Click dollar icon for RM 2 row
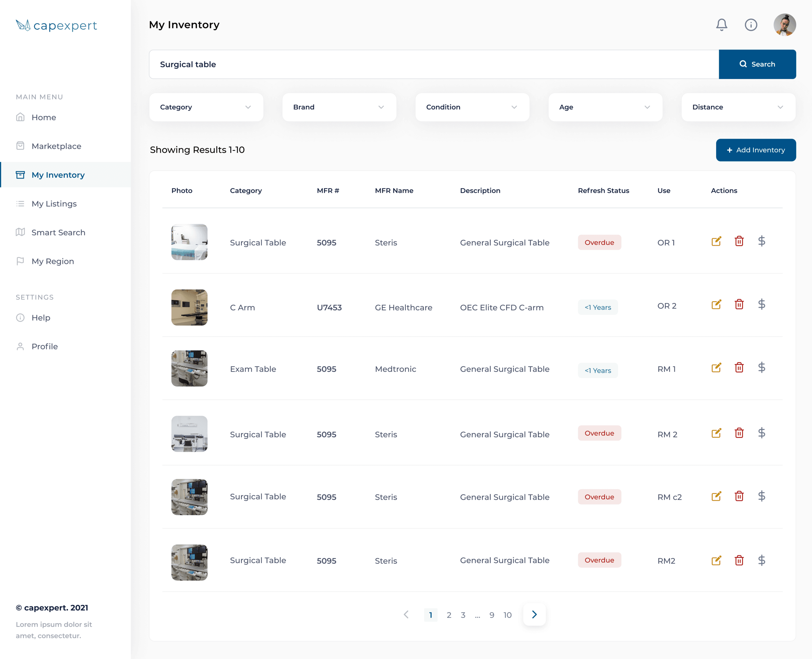812x659 pixels. (761, 433)
